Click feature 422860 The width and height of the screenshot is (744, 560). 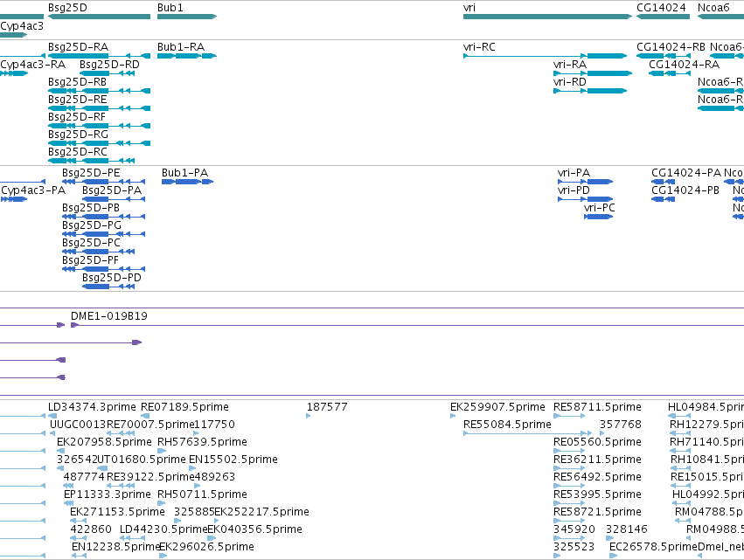78,538
